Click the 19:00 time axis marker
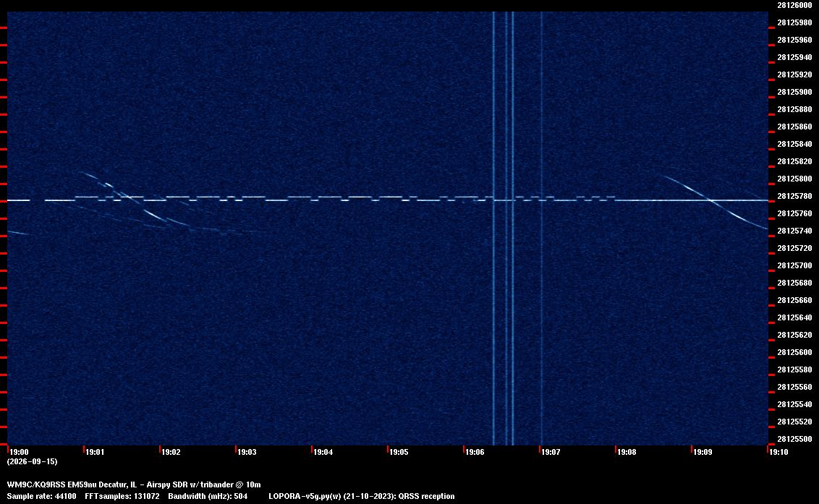Screen dimensions: 819x504 (x=20, y=452)
